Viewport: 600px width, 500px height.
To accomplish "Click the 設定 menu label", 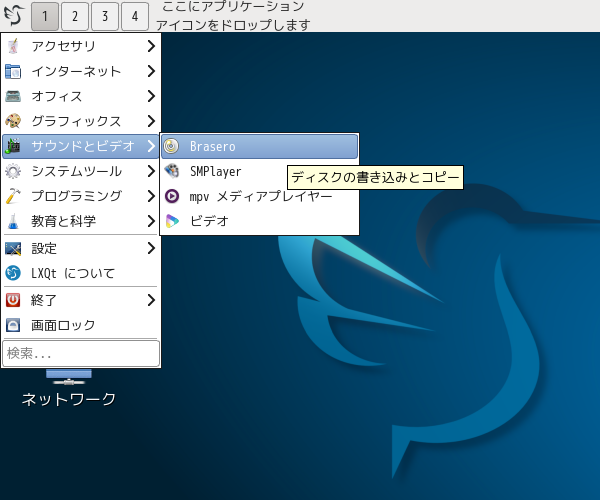I will click(x=44, y=249).
